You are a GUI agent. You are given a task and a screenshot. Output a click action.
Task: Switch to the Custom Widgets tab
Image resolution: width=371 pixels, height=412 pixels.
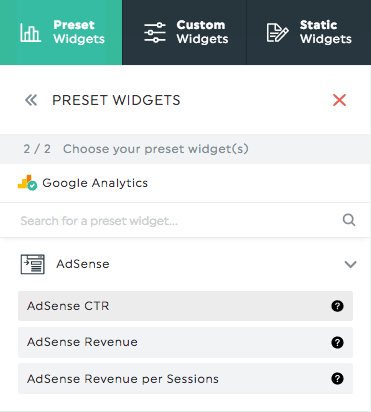(184, 32)
